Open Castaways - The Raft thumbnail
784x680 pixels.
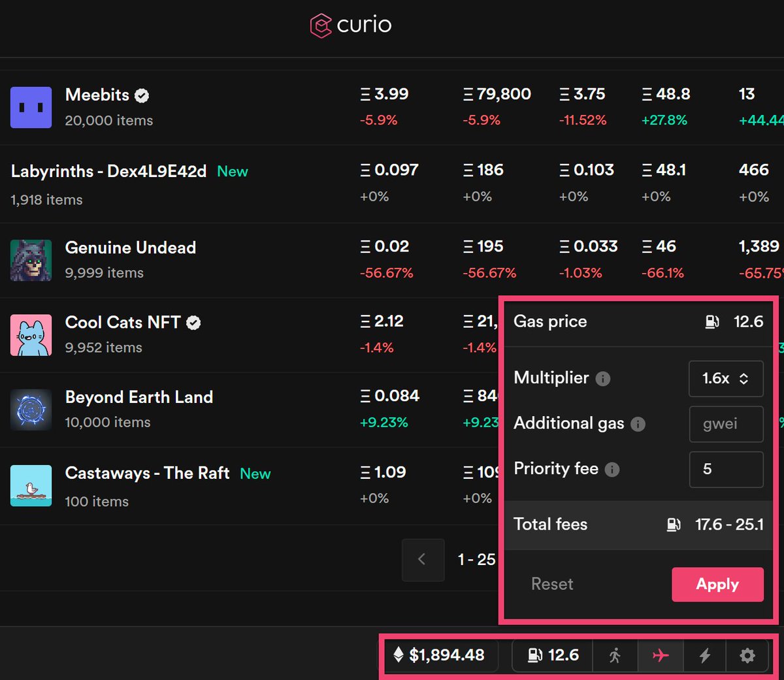pos(31,485)
